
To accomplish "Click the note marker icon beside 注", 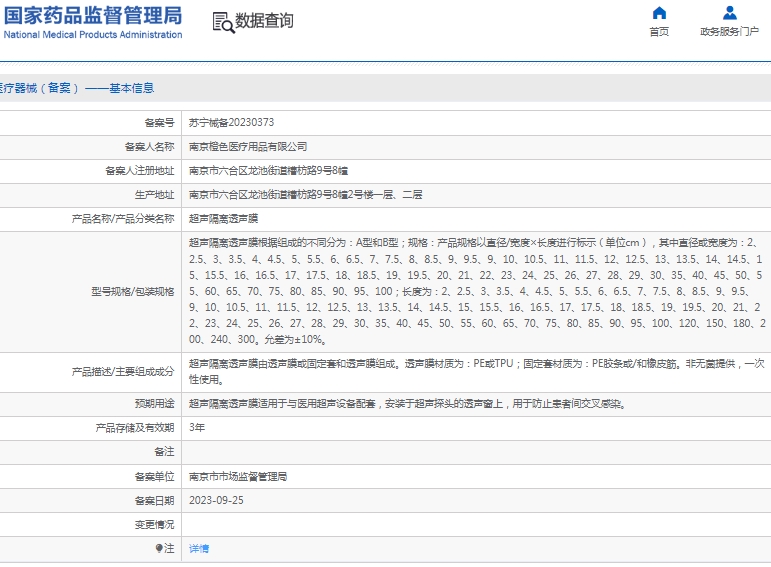I will (159, 548).
